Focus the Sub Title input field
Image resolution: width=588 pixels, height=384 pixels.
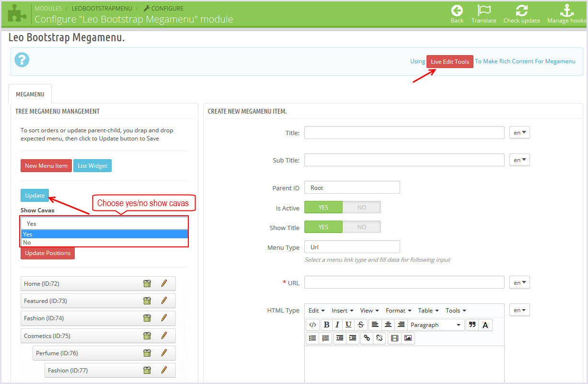404,160
